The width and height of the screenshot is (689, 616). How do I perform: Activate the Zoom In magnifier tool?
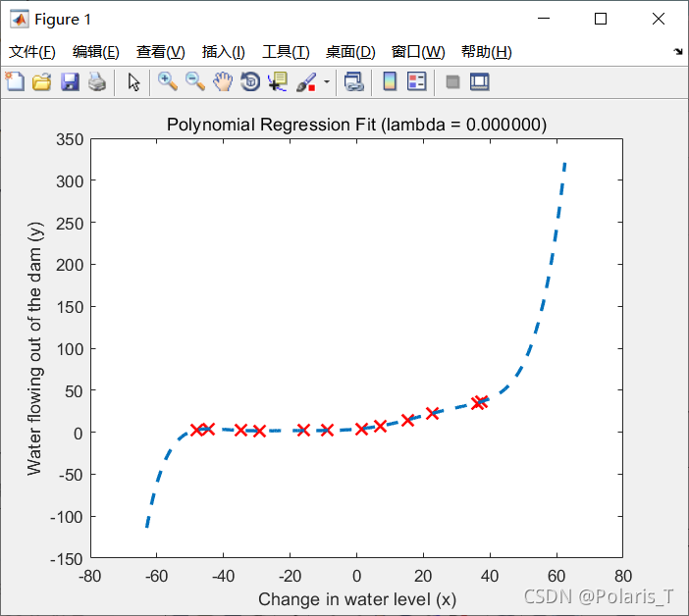tap(168, 81)
